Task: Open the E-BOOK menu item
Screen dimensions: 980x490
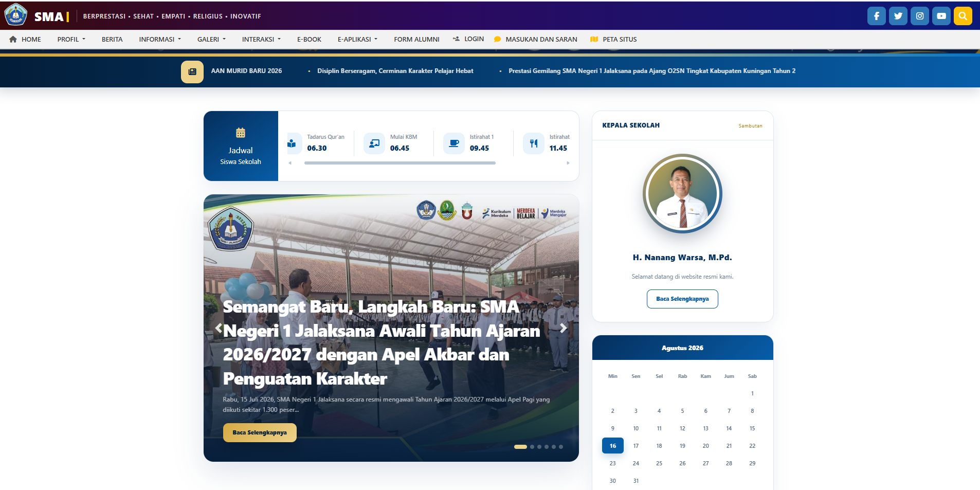Action: pyautogui.click(x=309, y=39)
